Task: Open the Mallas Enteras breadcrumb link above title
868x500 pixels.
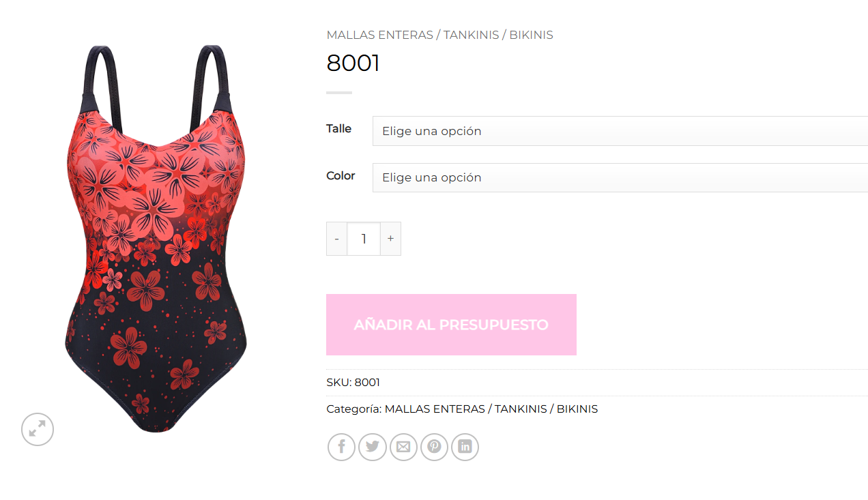Action: [x=439, y=35]
